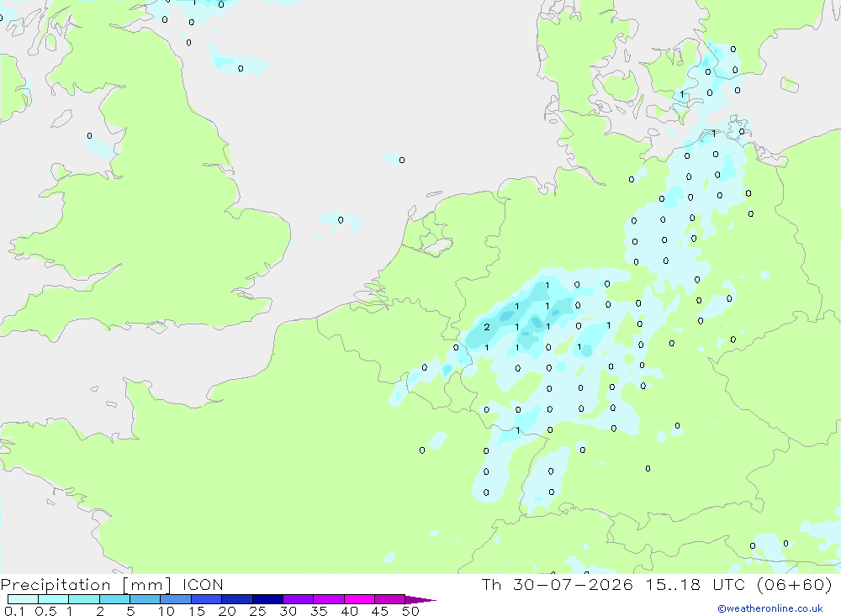Screen dimensions: 841x616
Task: Click the legend label '15'
Action: [197, 611]
